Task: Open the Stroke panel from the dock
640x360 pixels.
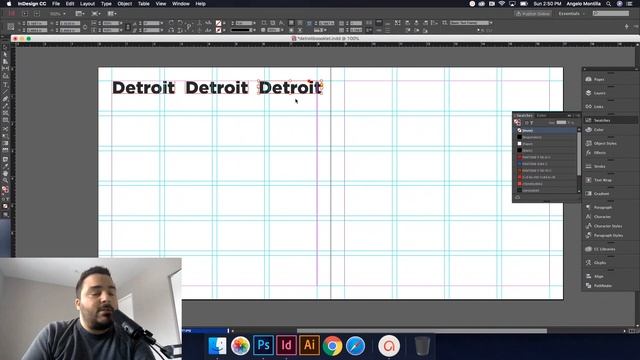Action: click(599, 166)
